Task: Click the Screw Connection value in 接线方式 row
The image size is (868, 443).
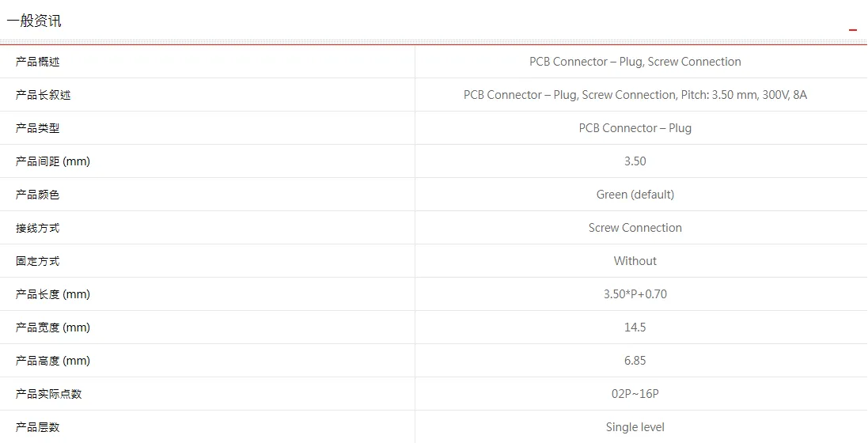Action: (x=635, y=228)
